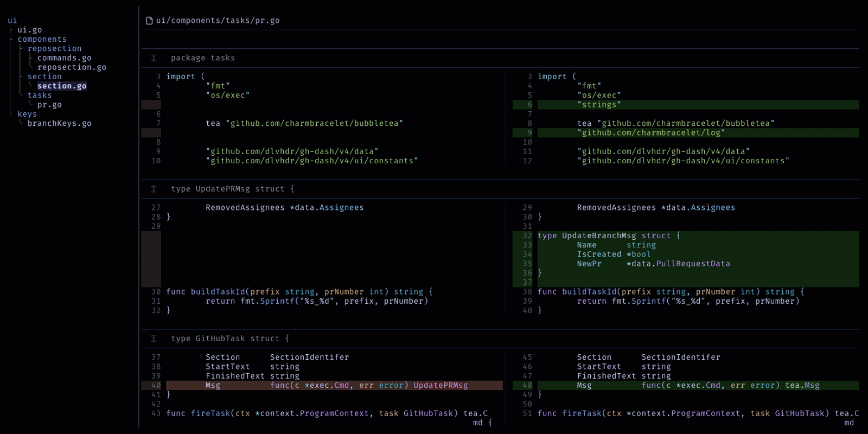Click the file icon beside ui/components/tasks/pr.go
The image size is (868, 434).
(x=149, y=21)
